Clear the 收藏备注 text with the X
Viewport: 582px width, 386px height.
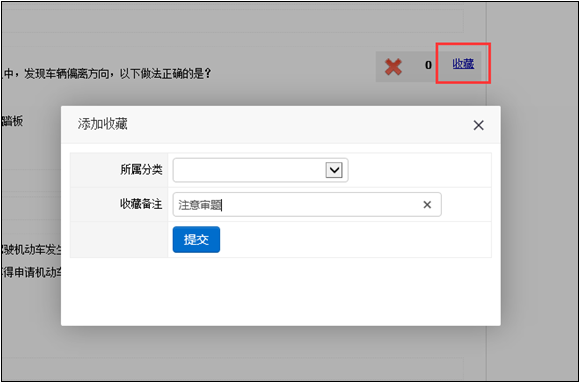coord(427,205)
